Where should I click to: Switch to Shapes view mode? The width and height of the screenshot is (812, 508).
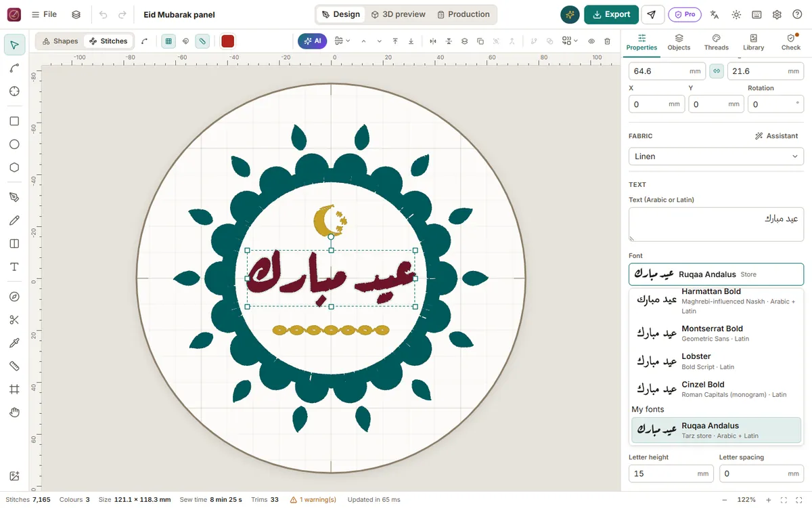click(x=60, y=41)
